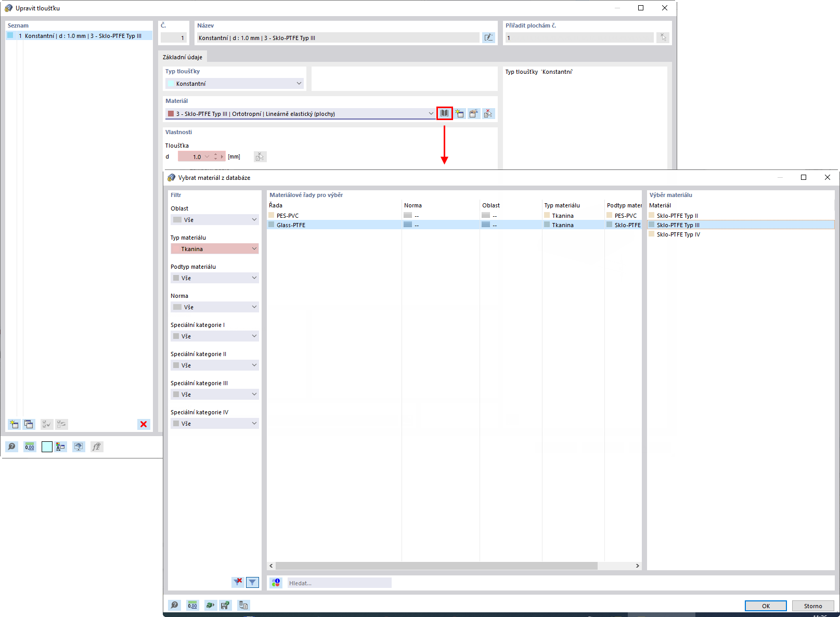This screenshot has width=840, height=617.
Task: Open the Norma filter dropdown
Action: pyautogui.click(x=215, y=307)
